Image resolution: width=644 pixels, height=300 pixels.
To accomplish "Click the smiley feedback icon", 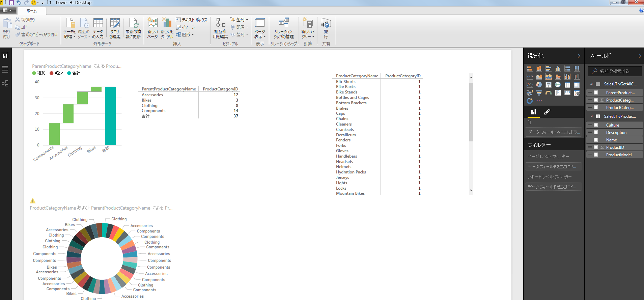I will [x=33, y=3].
